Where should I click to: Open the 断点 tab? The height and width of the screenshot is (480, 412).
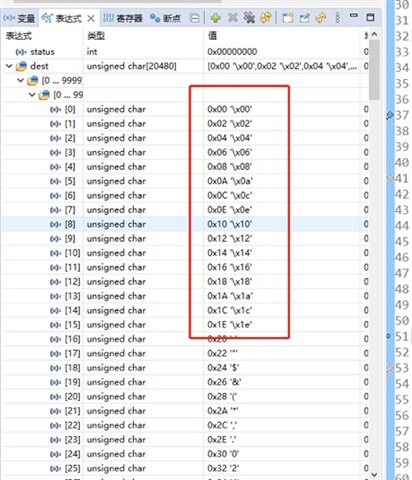coord(165,18)
